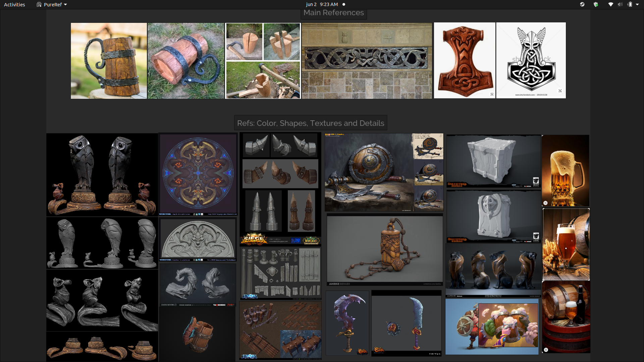644x362 pixels.
Task: Click the PureRef app icon in top bar
Action: coord(39,4)
